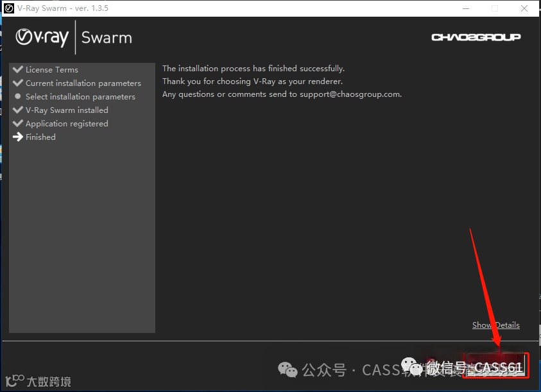541x392 pixels.
Task: Select the License Terms step
Action: point(52,70)
